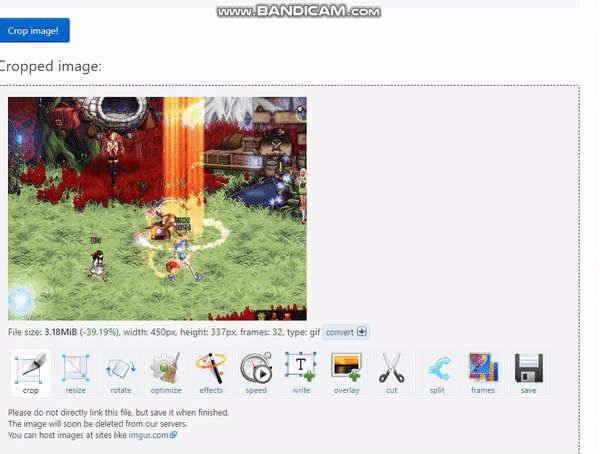The image size is (600, 454).
Task: Select the write text tool
Action: tap(301, 372)
